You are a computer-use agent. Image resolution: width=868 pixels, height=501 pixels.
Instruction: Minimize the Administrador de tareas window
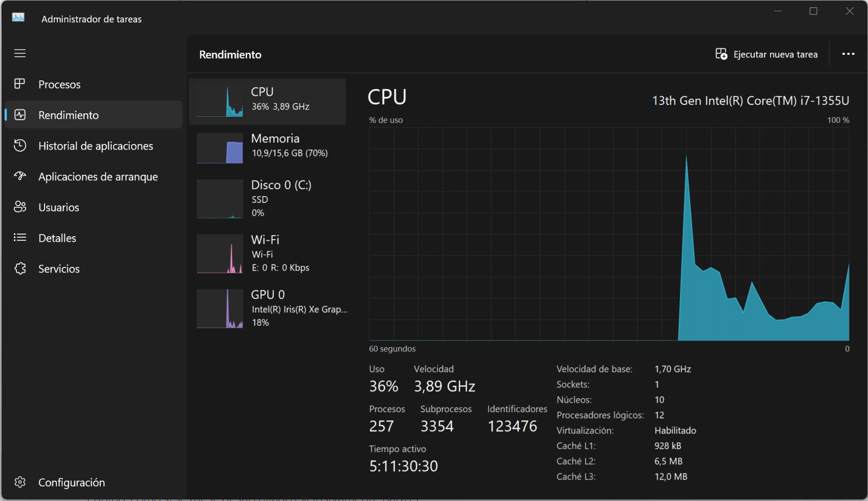778,11
